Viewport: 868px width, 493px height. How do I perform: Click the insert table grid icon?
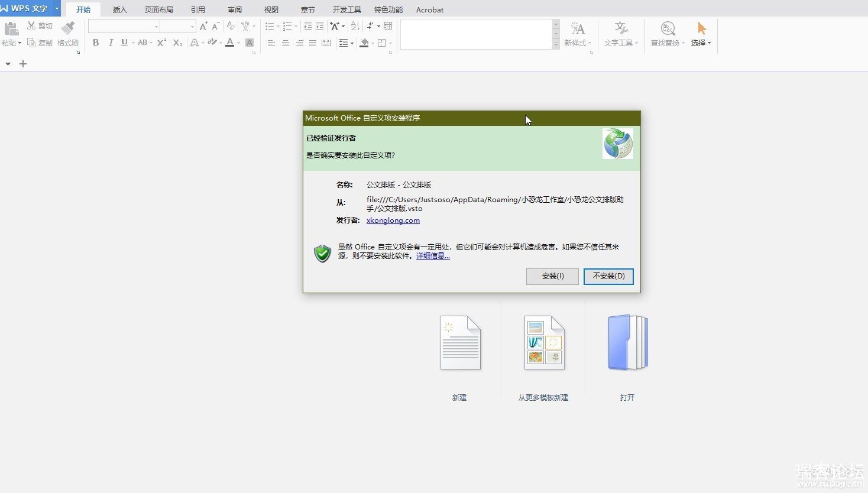click(388, 26)
